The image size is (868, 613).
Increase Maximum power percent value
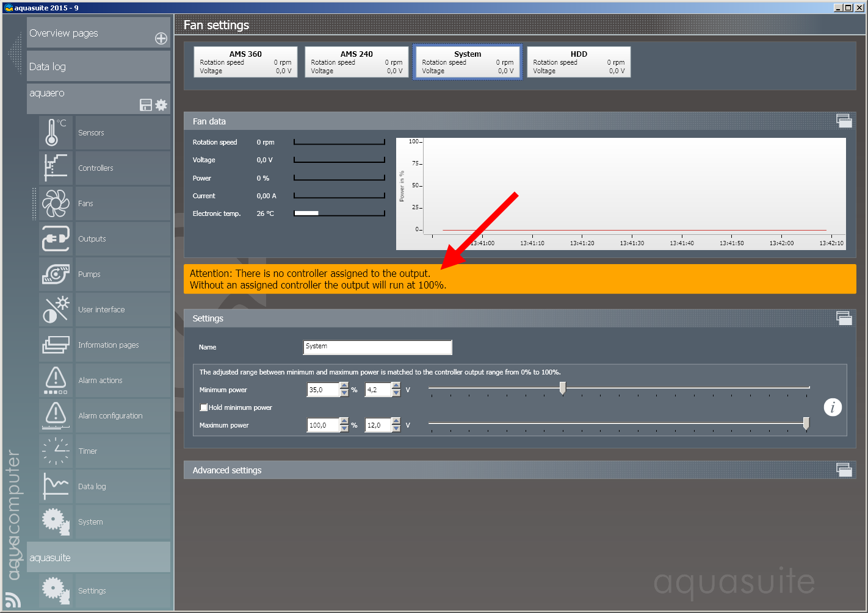pyautogui.click(x=344, y=421)
